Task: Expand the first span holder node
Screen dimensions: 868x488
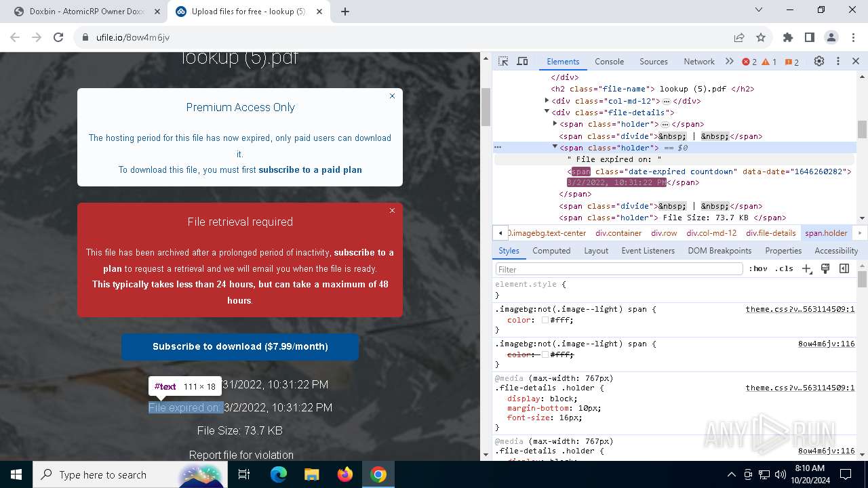Action: click(555, 123)
